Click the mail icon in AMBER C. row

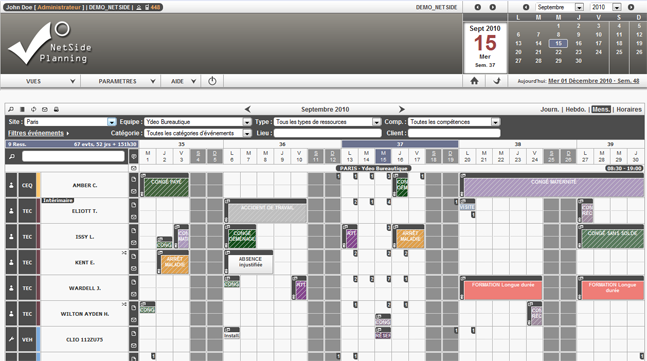pyautogui.click(x=134, y=191)
